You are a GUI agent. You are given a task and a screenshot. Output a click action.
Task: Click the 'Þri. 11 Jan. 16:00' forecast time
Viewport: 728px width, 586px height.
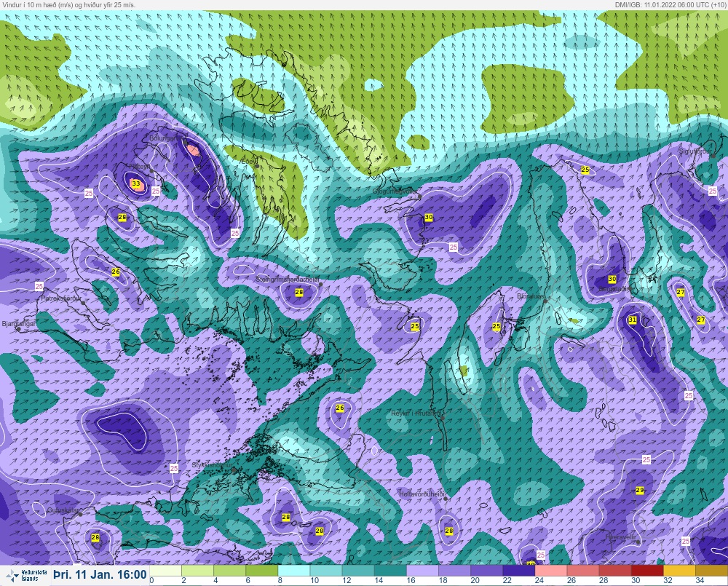[100, 575]
